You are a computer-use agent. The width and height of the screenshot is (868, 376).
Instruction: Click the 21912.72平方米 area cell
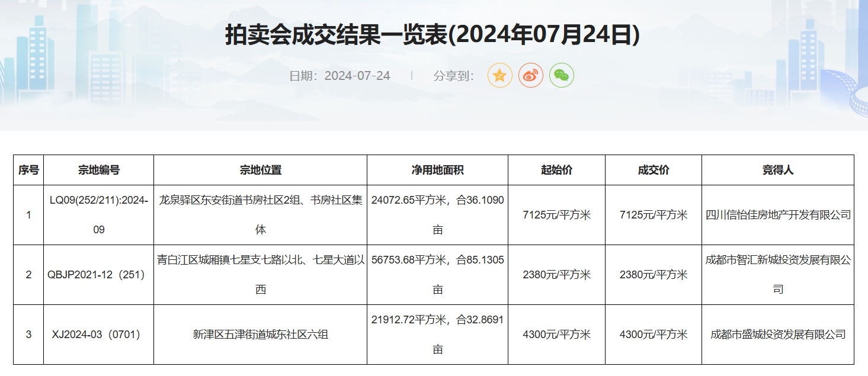click(x=438, y=335)
